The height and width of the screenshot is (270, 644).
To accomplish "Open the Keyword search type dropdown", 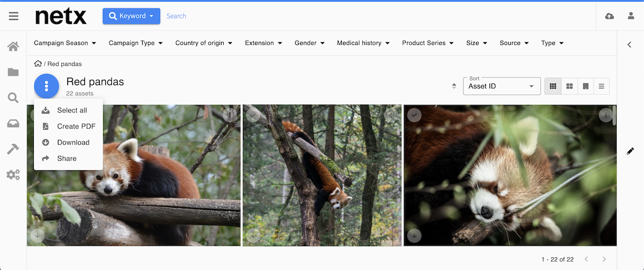I will coord(131,16).
